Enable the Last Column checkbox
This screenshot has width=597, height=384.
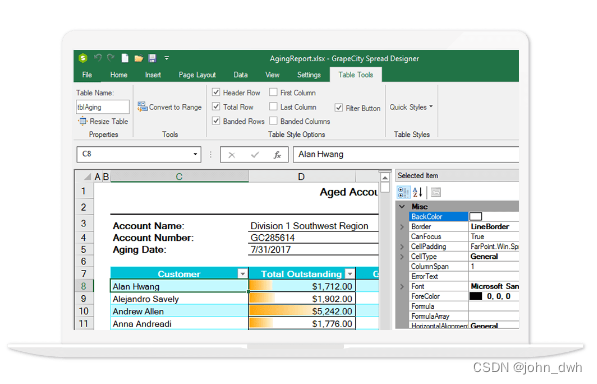pos(273,107)
